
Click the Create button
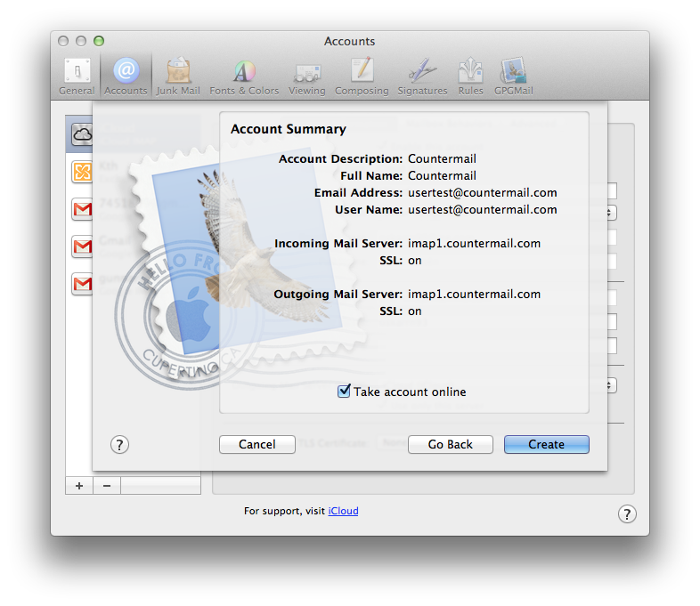[547, 445]
